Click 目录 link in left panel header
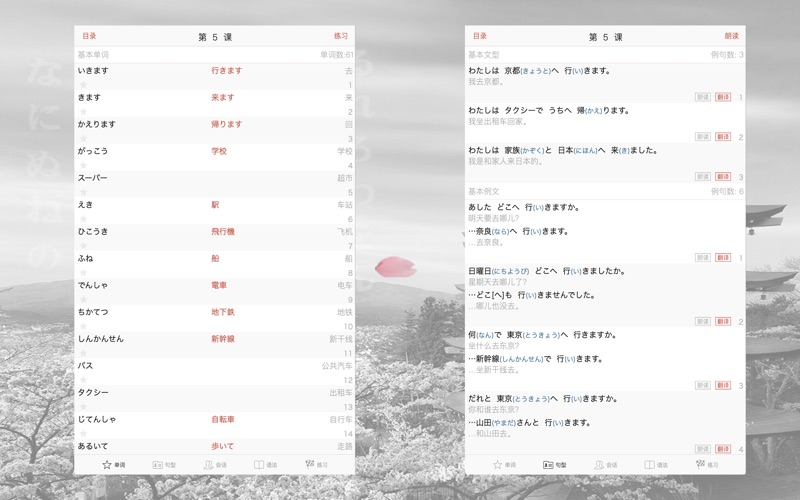Image resolution: width=800 pixels, height=500 pixels. click(x=89, y=36)
